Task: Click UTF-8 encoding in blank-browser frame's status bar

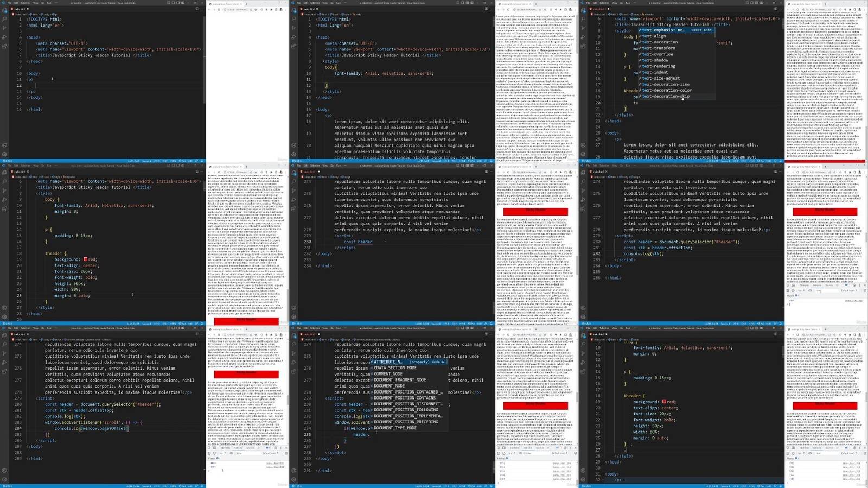Action: pyautogui.click(x=157, y=161)
